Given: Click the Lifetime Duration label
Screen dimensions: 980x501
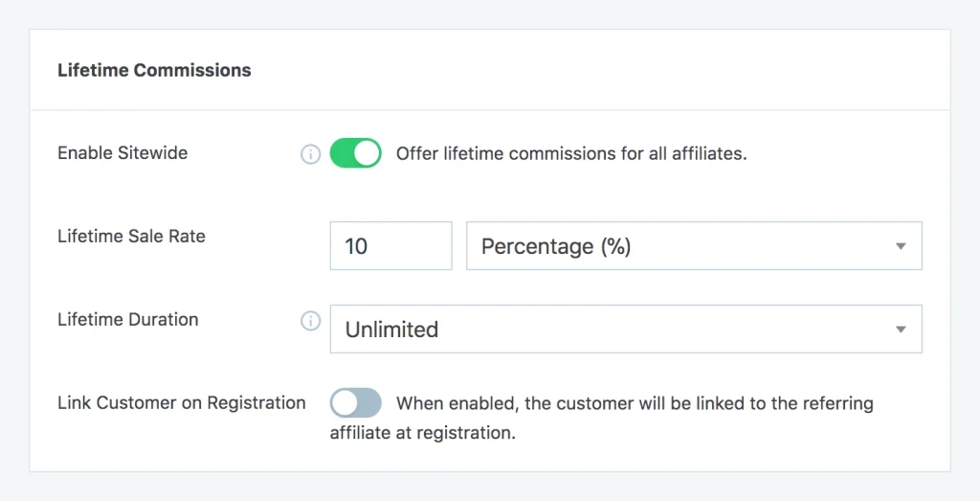Looking at the screenshot, I should (128, 320).
